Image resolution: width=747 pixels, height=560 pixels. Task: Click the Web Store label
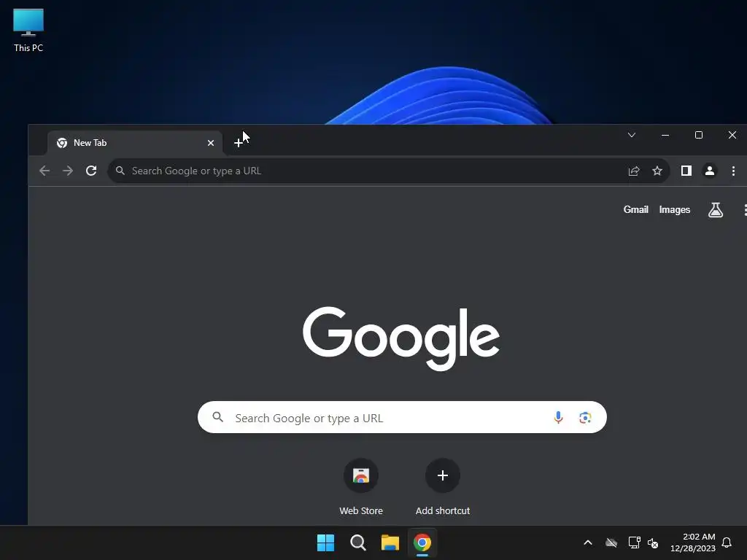[x=361, y=510]
